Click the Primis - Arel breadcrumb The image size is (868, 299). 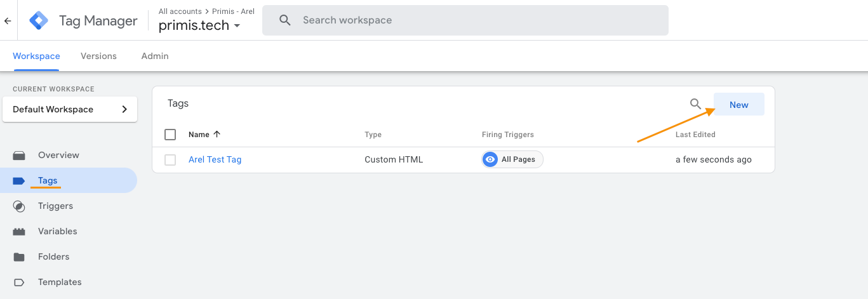click(233, 11)
